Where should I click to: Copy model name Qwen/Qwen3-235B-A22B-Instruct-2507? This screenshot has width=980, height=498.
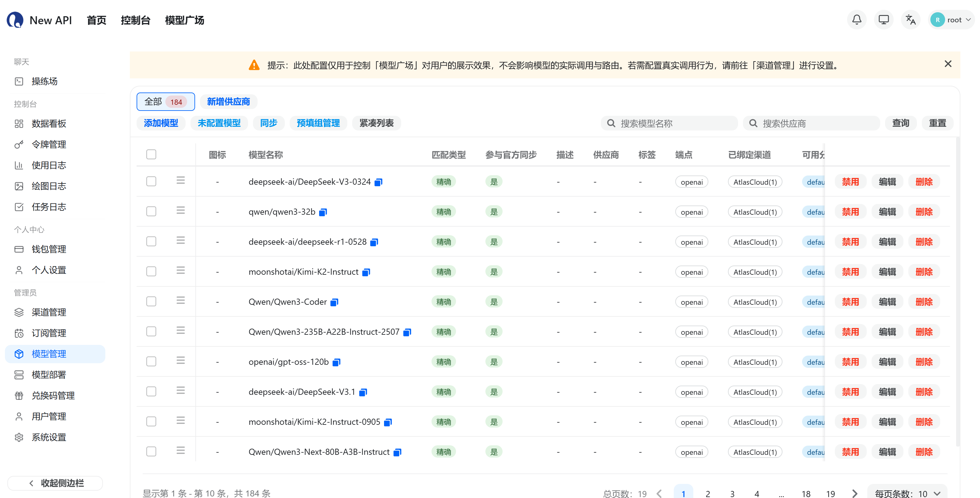click(x=407, y=333)
